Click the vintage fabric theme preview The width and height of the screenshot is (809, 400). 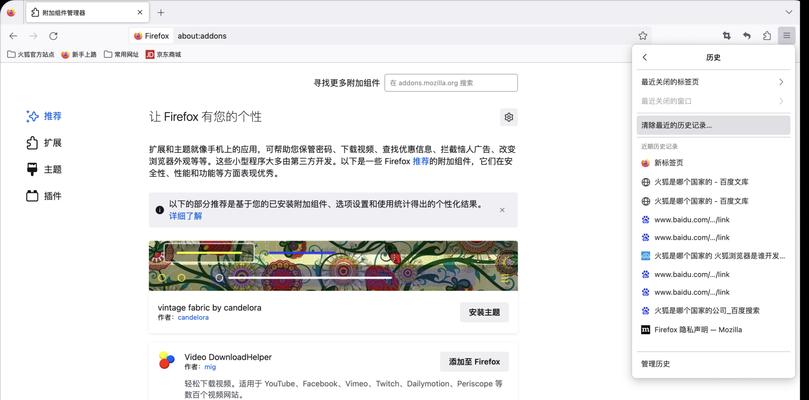click(333, 266)
